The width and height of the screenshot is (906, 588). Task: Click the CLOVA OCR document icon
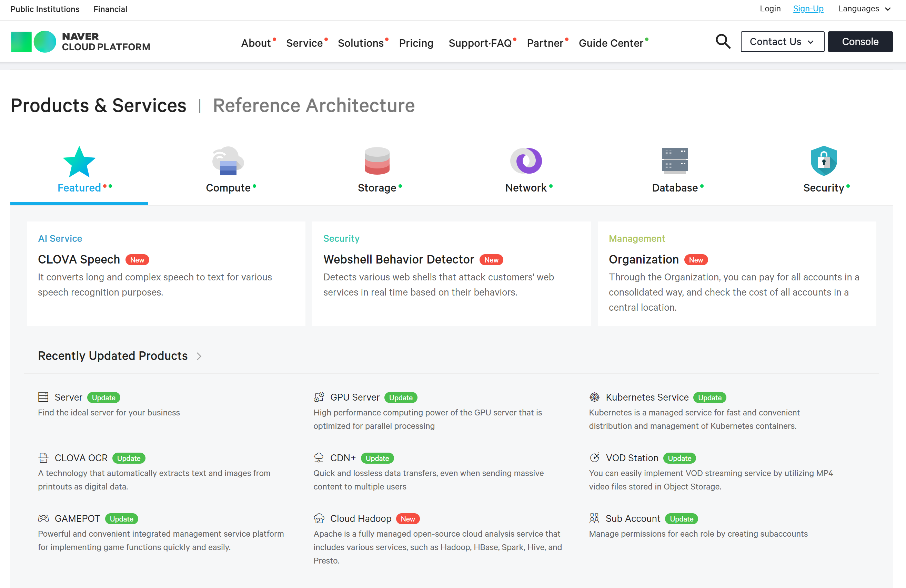43,457
